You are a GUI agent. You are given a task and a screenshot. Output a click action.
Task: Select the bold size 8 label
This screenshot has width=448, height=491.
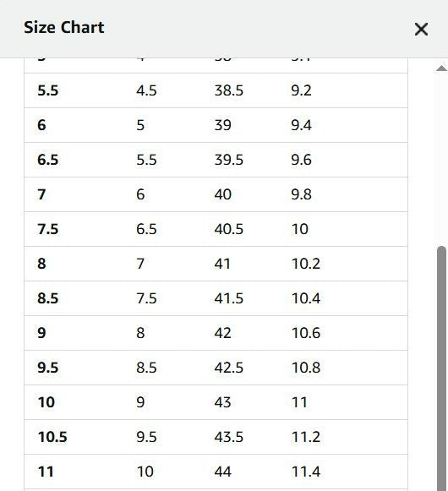click(x=41, y=264)
